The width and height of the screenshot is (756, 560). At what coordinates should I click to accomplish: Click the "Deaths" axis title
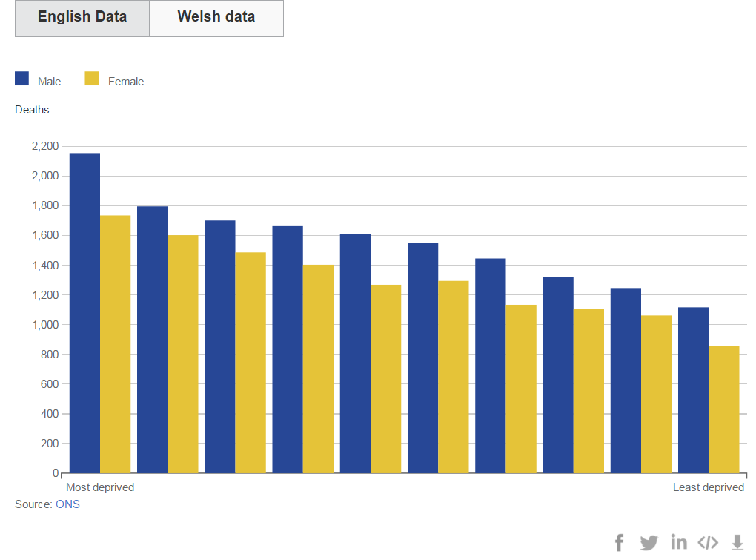[x=32, y=110]
